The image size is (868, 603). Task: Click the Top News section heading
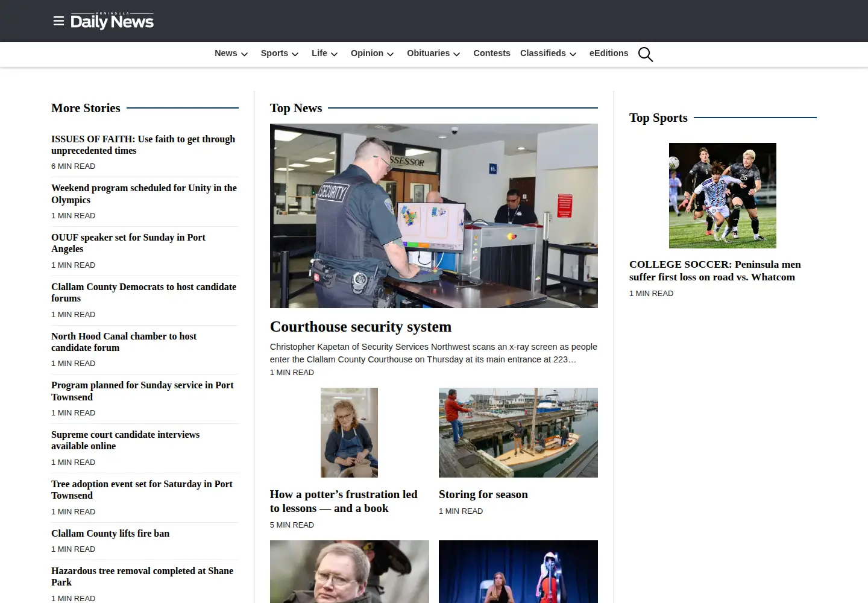pyautogui.click(x=296, y=108)
